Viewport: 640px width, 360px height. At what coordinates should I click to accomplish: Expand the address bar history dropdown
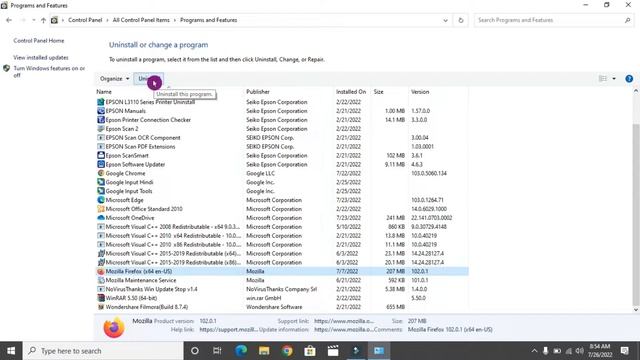point(445,20)
